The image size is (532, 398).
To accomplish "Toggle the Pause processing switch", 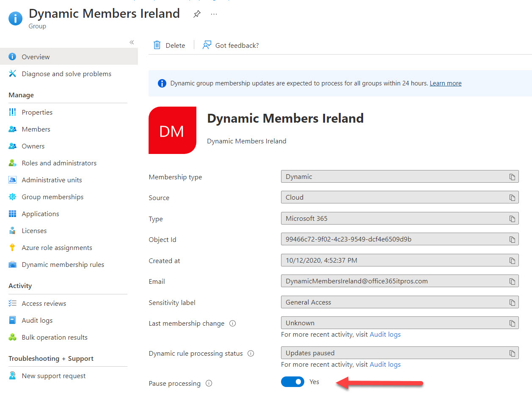I will click(292, 382).
